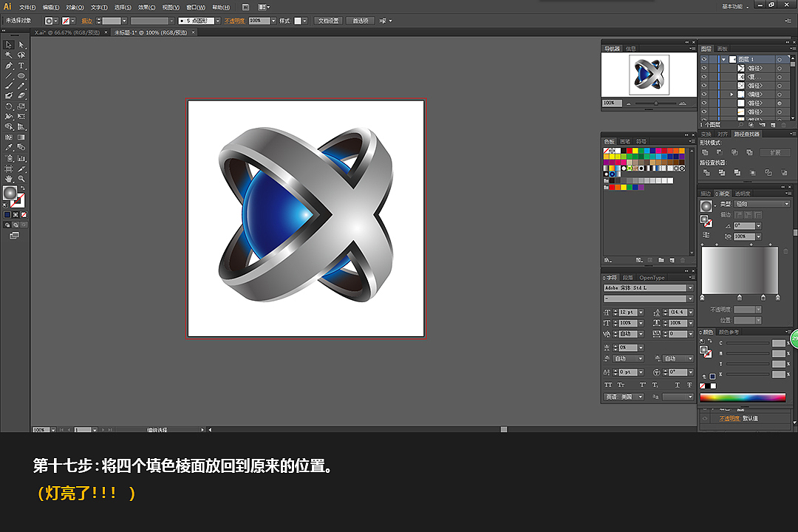The image size is (798, 532).
Task: Select the Paintbrush tool
Action: (x=10, y=85)
